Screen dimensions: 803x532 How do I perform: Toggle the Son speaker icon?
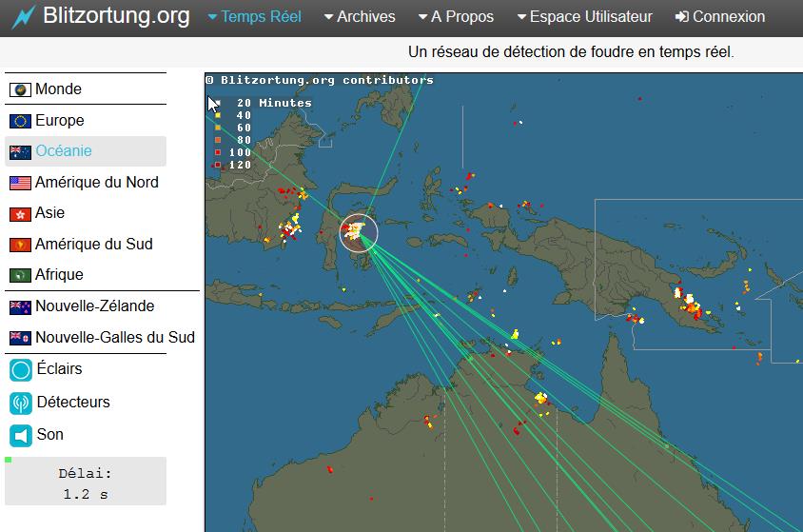point(21,436)
